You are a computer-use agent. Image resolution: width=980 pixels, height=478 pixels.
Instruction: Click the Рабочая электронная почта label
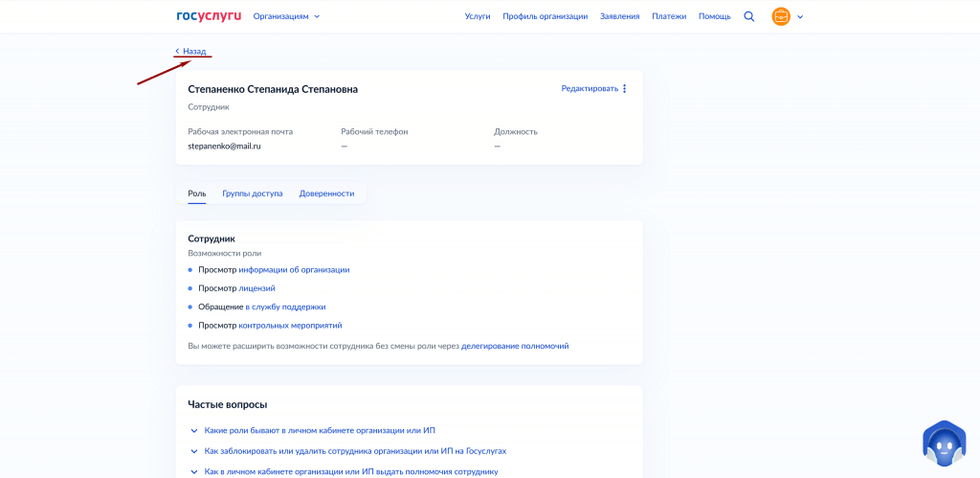click(240, 132)
